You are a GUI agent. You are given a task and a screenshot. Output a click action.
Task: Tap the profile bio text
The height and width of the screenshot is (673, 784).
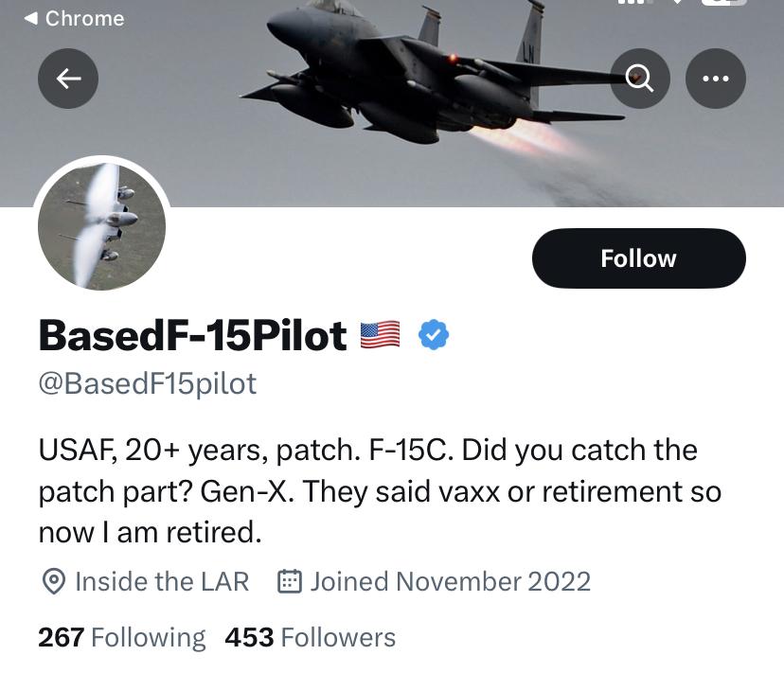click(380, 491)
